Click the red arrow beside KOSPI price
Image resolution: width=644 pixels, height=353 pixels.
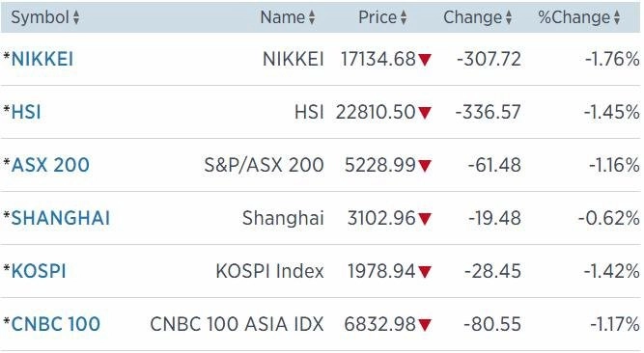pos(425,272)
